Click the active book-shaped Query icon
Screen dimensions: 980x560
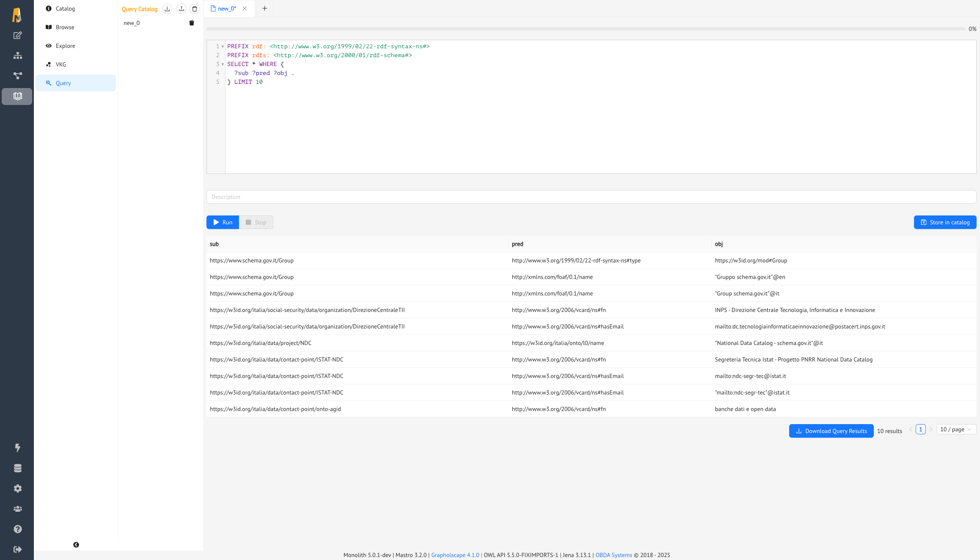point(17,96)
